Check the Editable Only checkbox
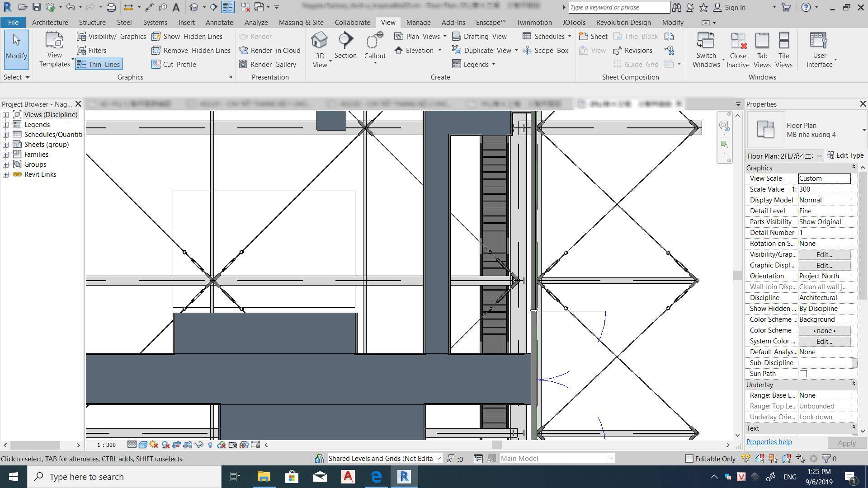The image size is (868, 488). 689,459
